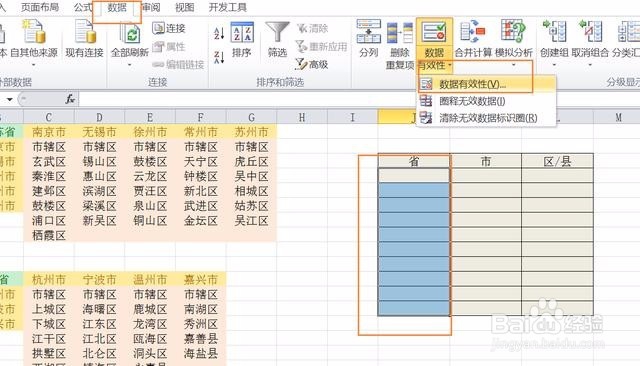This screenshot has width=640, height=366.
Task: Sort ascending with A-Z icon
Action: [x=219, y=33]
